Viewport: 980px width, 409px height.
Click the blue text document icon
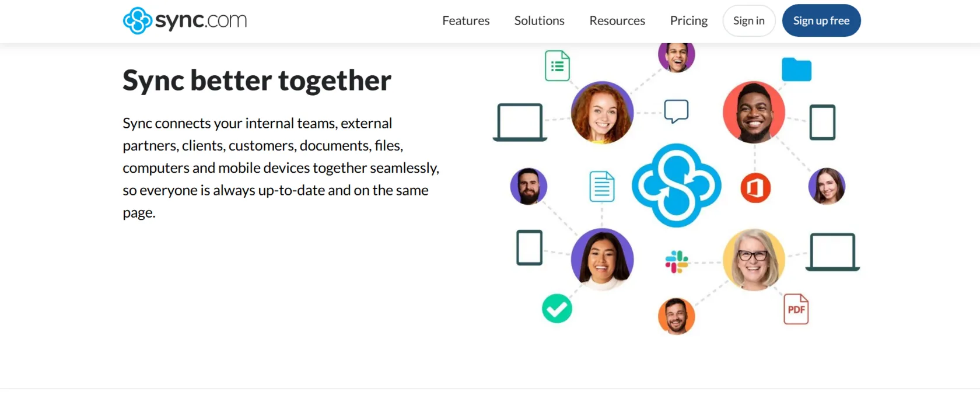tap(601, 187)
